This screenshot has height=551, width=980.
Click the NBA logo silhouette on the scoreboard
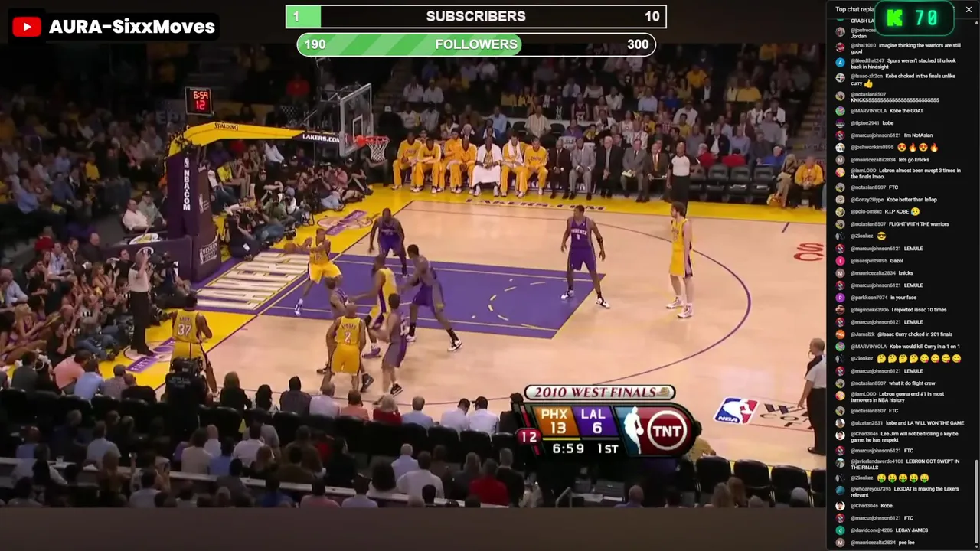[x=632, y=431]
